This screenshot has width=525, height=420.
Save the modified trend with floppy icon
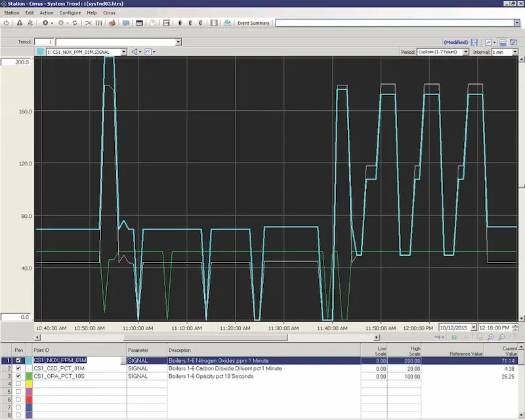click(474, 42)
